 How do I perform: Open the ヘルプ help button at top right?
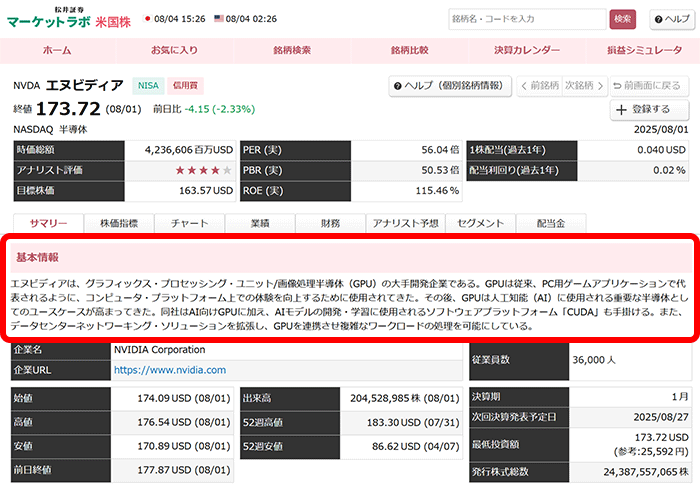tap(671, 18)
